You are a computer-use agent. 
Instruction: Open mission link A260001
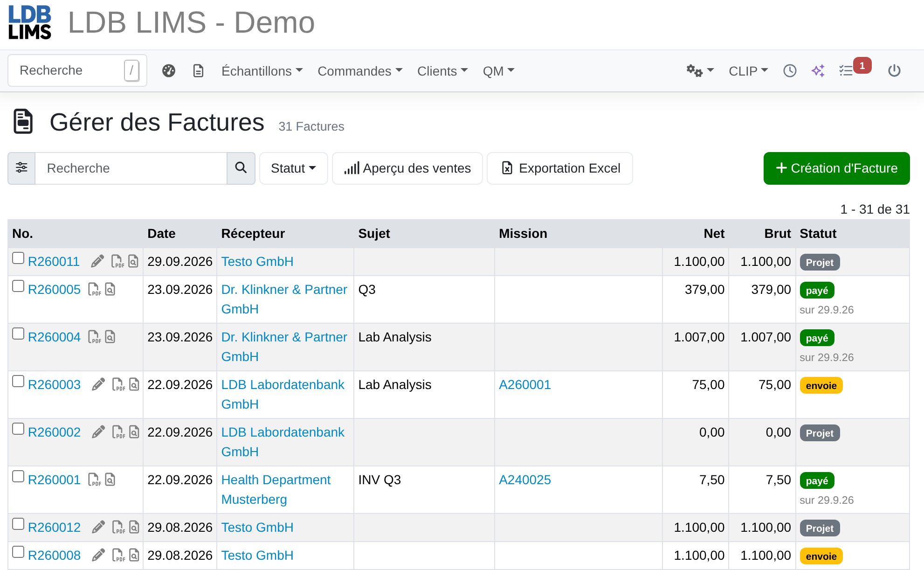tap(525, 385)
